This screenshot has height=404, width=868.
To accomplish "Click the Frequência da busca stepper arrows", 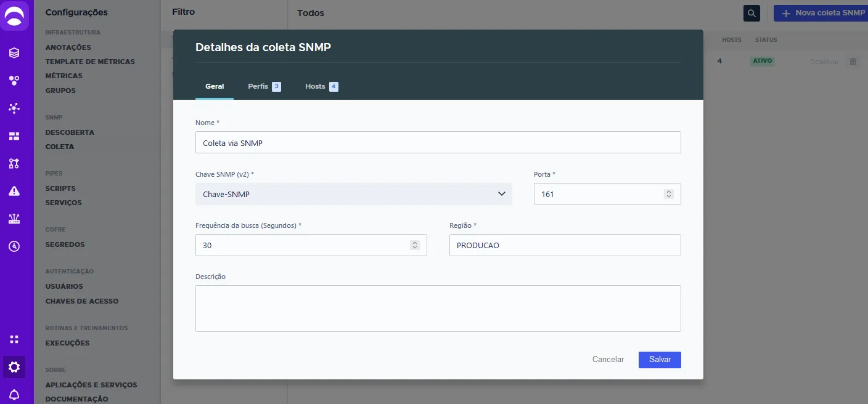I will pyautogui.click(x=415, y=245).
